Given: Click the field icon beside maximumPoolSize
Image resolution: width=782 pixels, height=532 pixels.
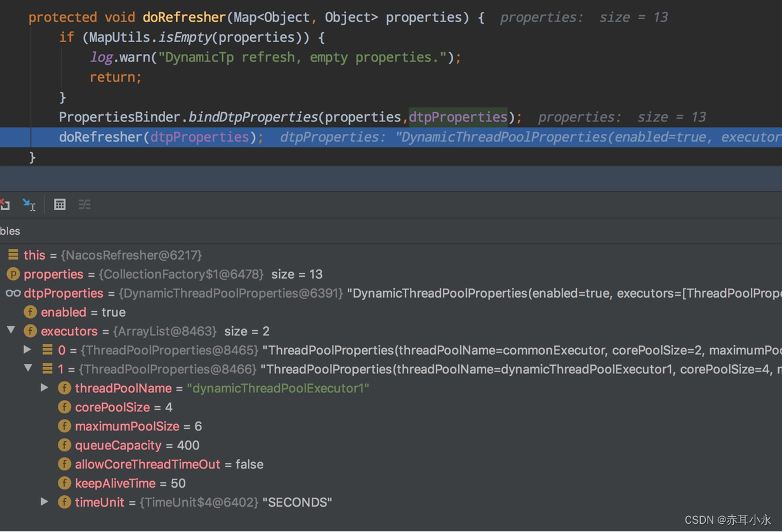Looking at the screenshot, I should (64, 426).
